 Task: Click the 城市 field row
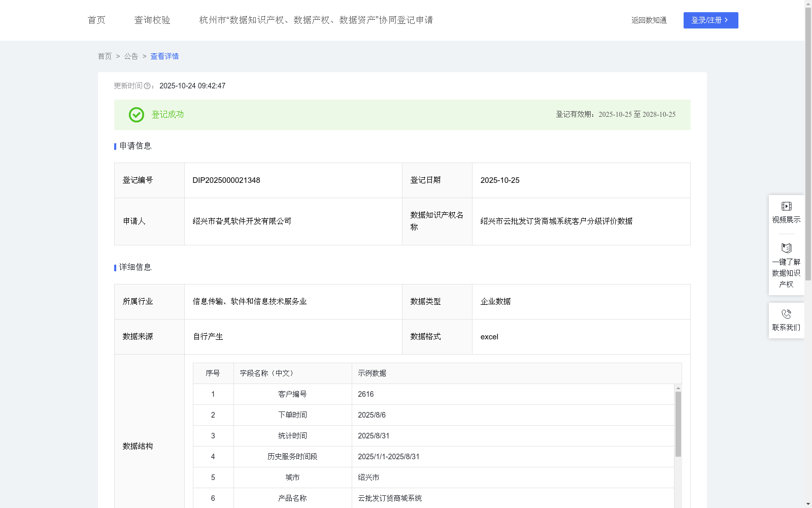click(433, 478)
